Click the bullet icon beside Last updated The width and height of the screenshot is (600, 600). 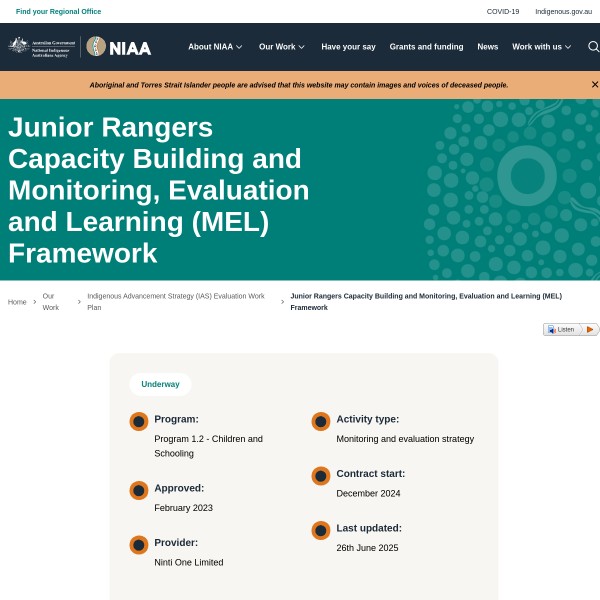click(321, 530)
